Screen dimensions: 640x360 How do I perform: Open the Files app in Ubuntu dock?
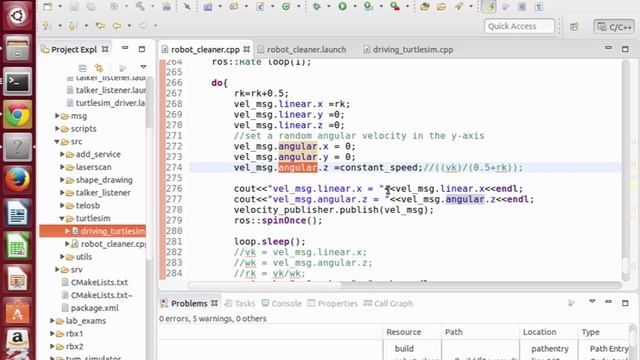point(17,49)
